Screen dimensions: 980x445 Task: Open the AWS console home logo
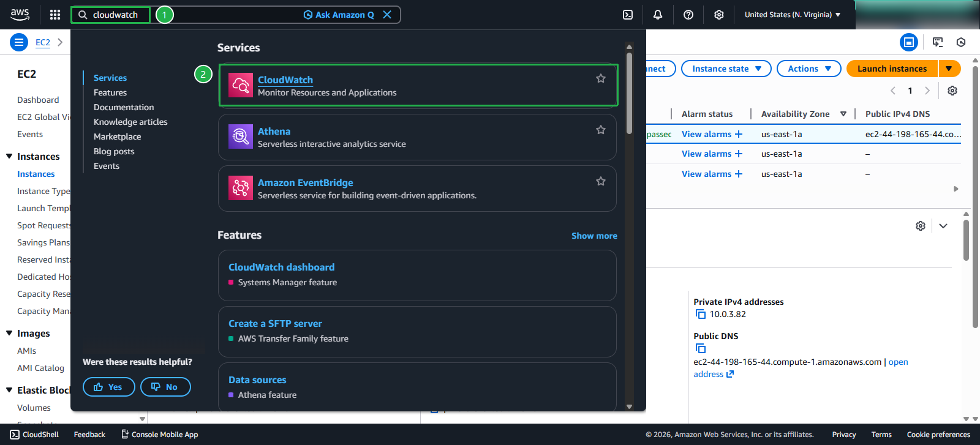[x=20, y=15]
